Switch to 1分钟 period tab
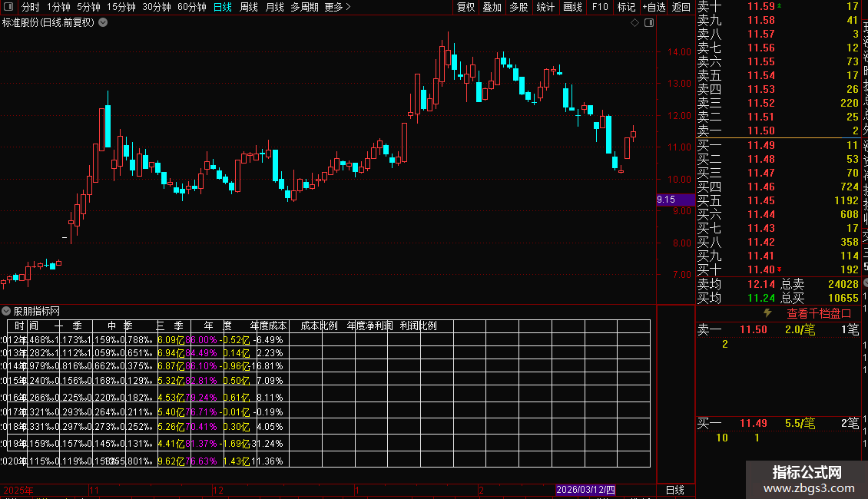868x499 pixels. point(58,7)
